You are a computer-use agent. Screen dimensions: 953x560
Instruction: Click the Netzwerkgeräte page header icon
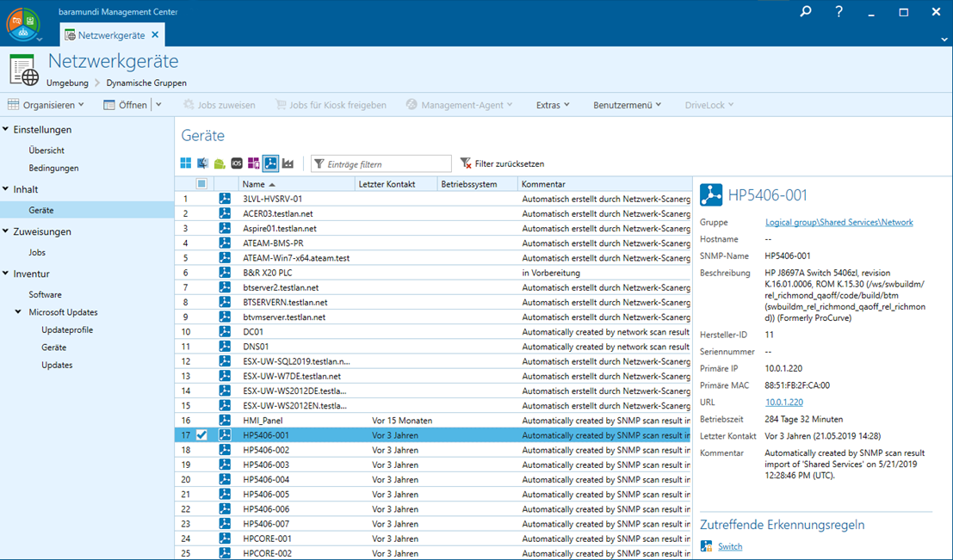[24, 70]
